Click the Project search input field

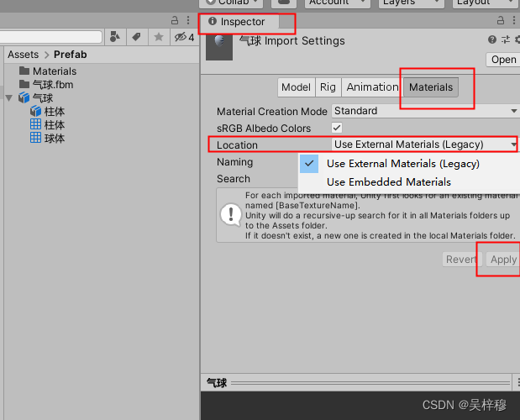(x=50, y=37)
